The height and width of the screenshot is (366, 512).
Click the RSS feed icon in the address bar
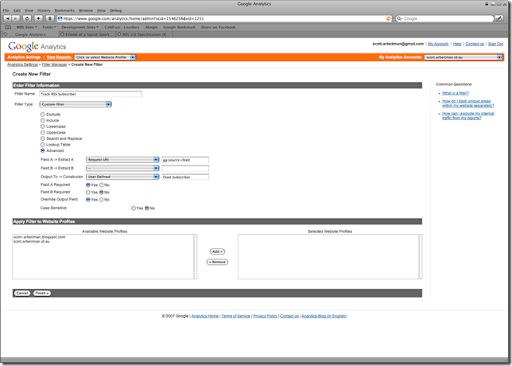(388, 19)
